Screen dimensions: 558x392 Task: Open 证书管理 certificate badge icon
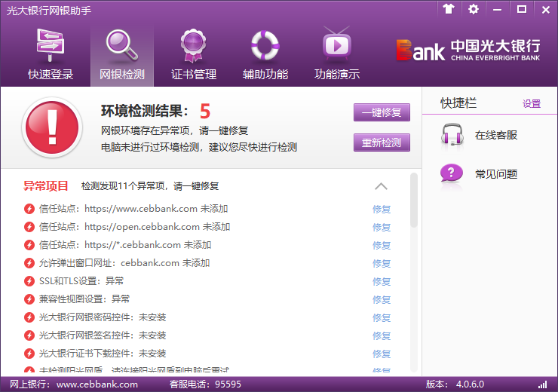[x=194, y=45]
